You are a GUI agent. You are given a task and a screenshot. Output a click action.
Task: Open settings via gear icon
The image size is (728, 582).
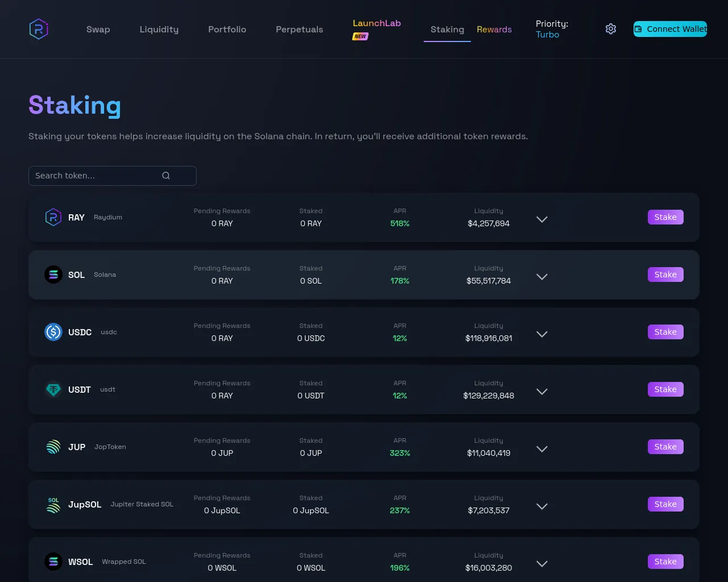(611, 29)
